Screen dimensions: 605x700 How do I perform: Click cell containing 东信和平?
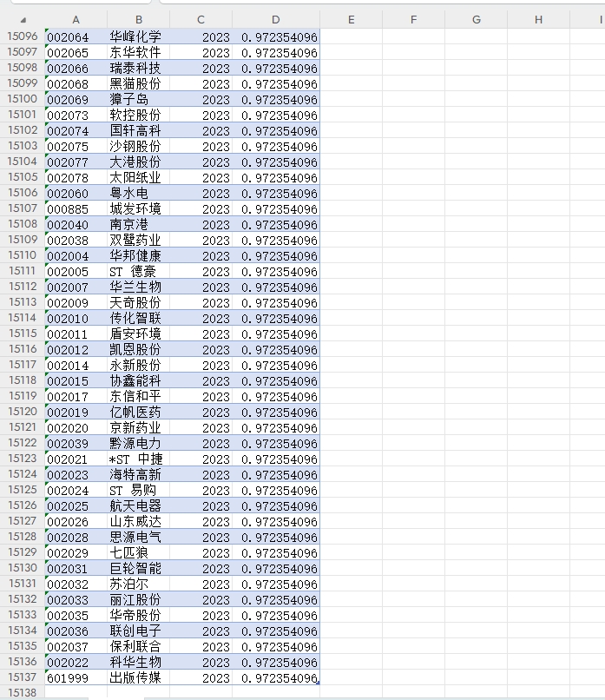pyautogui.click(x=138, y=395)
